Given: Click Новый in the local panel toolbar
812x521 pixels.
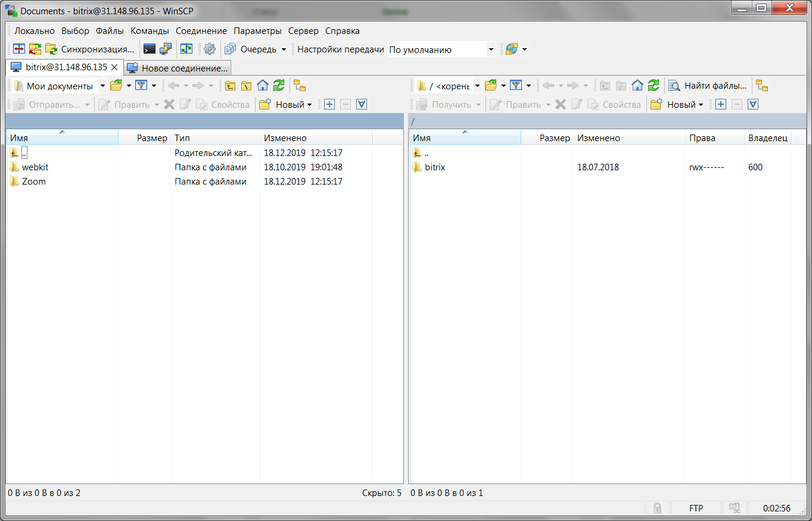Looking at the screenshot, I should click(285, 104).
